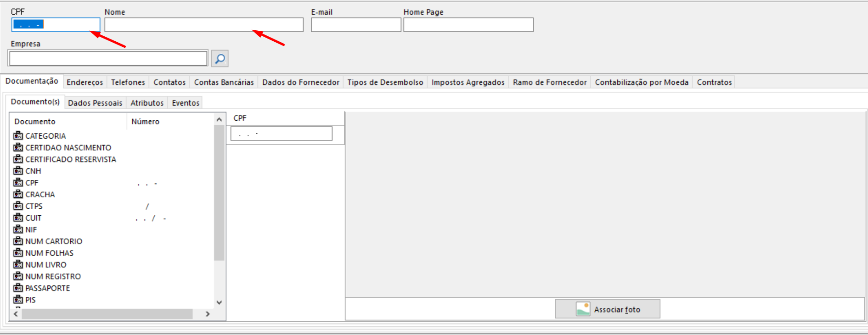Click the NUM CARTORIO document icon

[18, 241]
